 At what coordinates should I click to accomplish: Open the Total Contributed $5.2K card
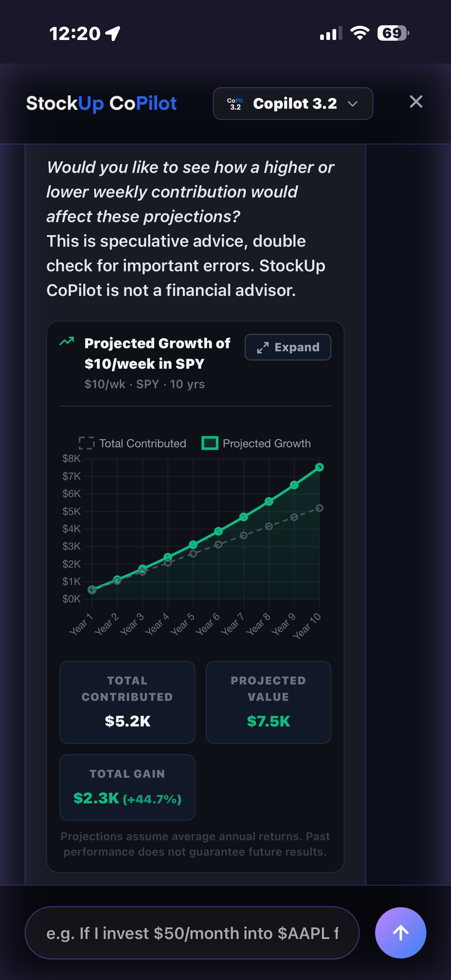coord(127,702)
